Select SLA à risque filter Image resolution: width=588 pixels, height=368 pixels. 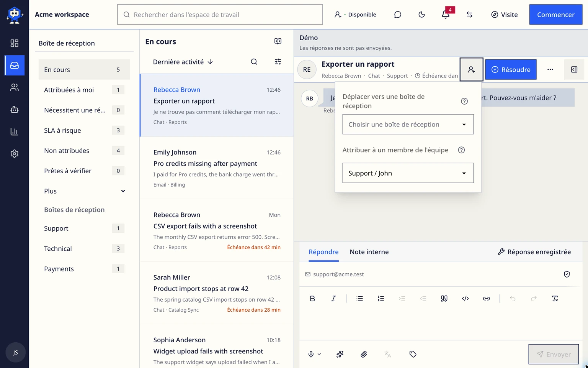84,130
